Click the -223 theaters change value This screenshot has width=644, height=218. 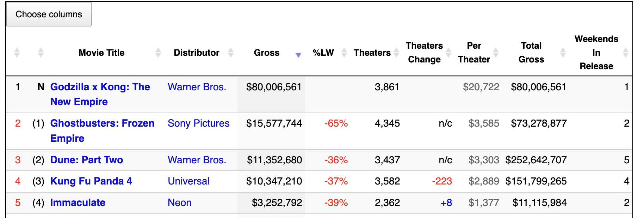442,181
